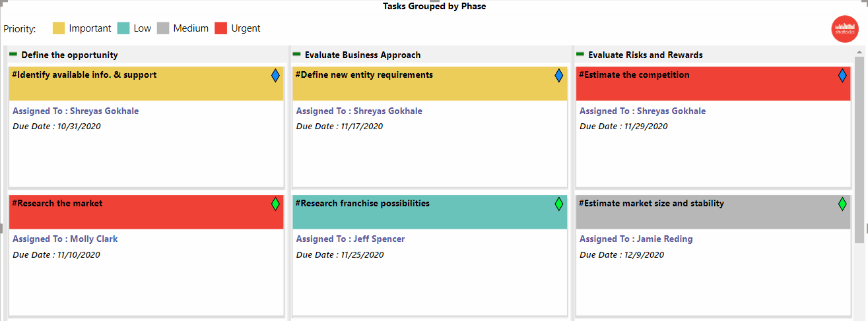Collapse the Evaluate Risks and Rewards group

pyautogui.click(x=580, y=54)
